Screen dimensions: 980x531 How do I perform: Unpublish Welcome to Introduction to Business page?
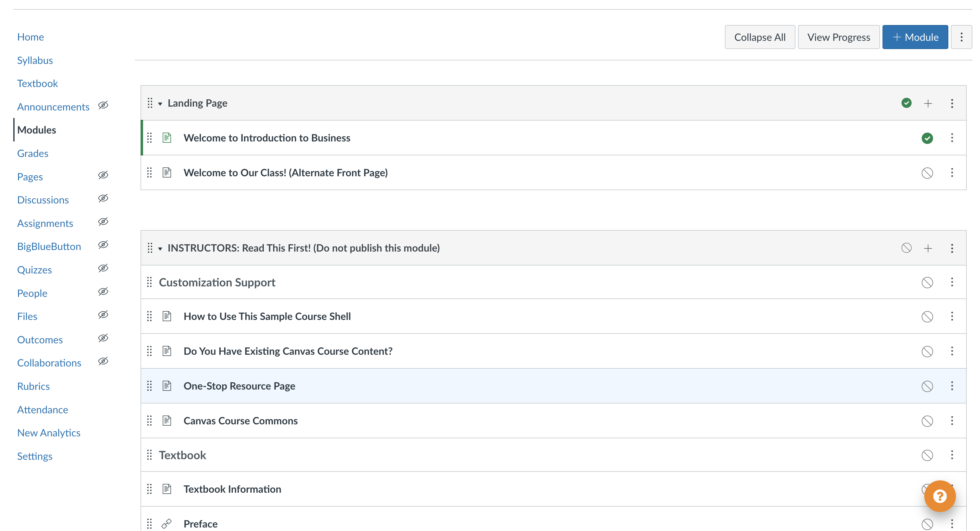point(927,138)
